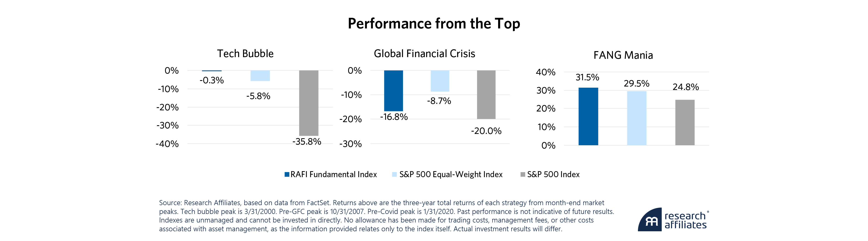Click the gray 24.8% FANG Mania bar
This screenshot has height=241, width=868.
[x=685, y=122]
